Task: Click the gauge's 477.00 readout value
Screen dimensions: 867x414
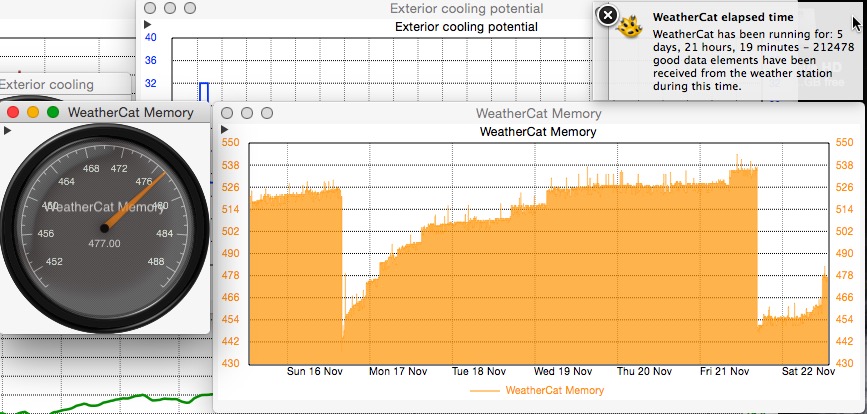Action: pyautogui.click(x=103, y=244)
